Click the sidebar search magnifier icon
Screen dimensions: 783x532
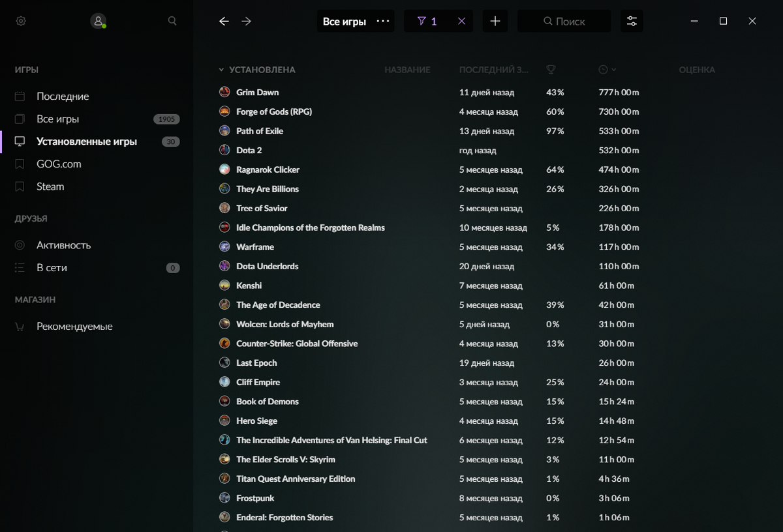pyautogui.click(x=172, y=21)
